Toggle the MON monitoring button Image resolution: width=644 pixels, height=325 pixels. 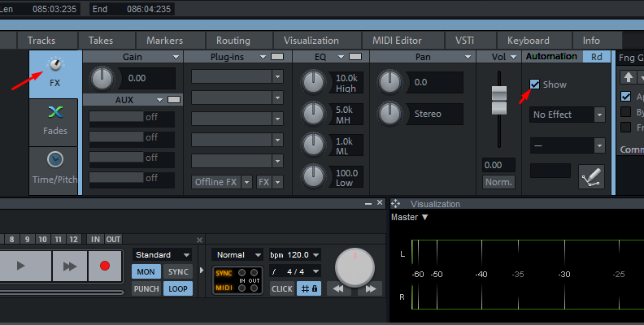pos(146,271)
